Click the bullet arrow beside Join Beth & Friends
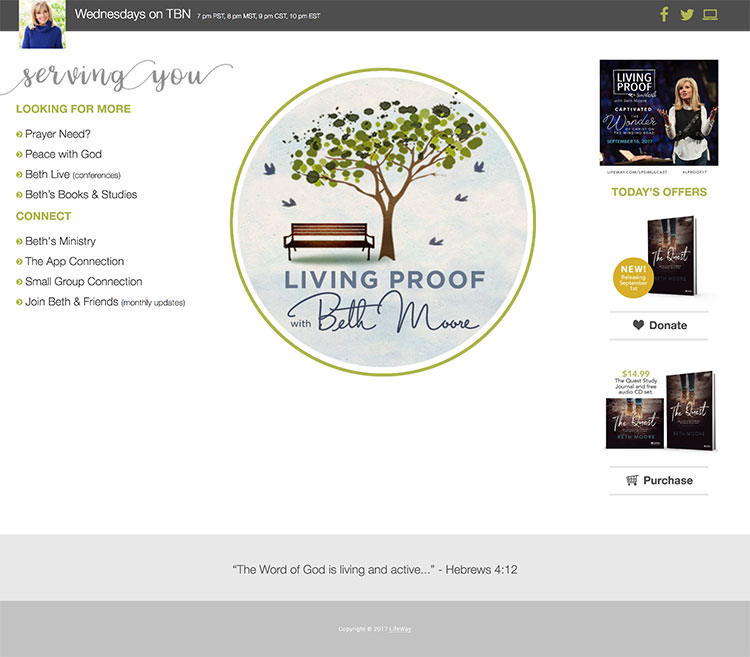The width and height of the screenshot is (750, 657). pos(19,302)
